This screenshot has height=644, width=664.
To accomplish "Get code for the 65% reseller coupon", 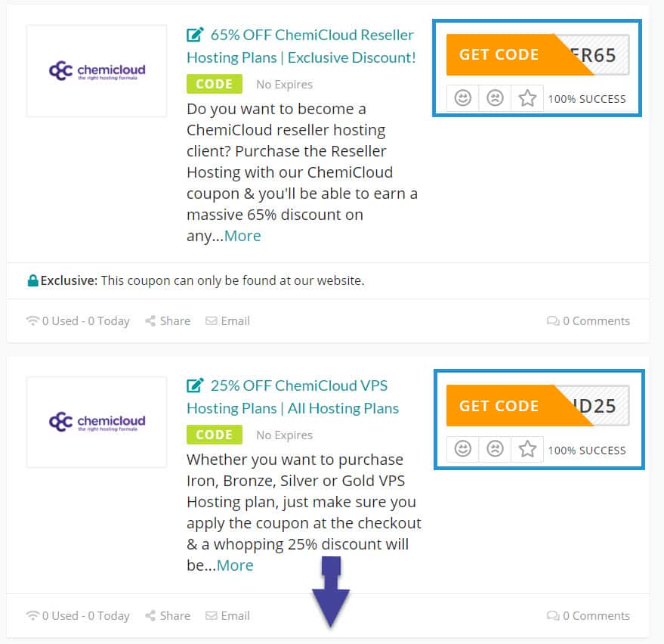I will pyautogui.click(x=499, y=54).
